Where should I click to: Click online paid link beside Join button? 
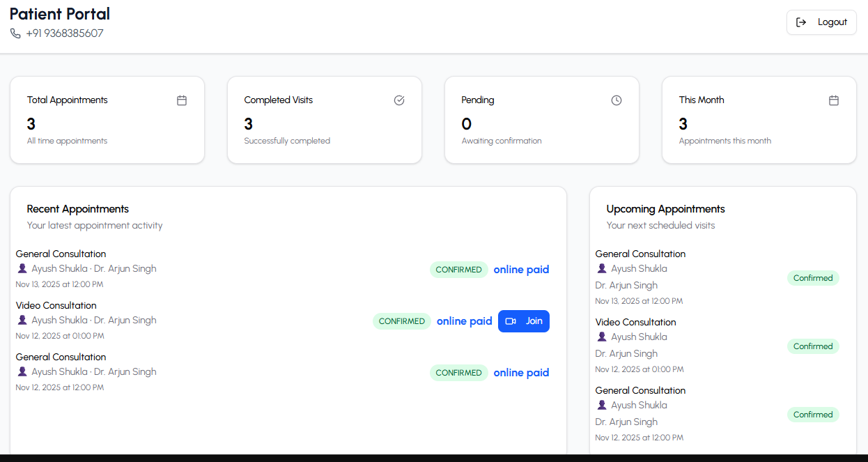tap(464, 321)
